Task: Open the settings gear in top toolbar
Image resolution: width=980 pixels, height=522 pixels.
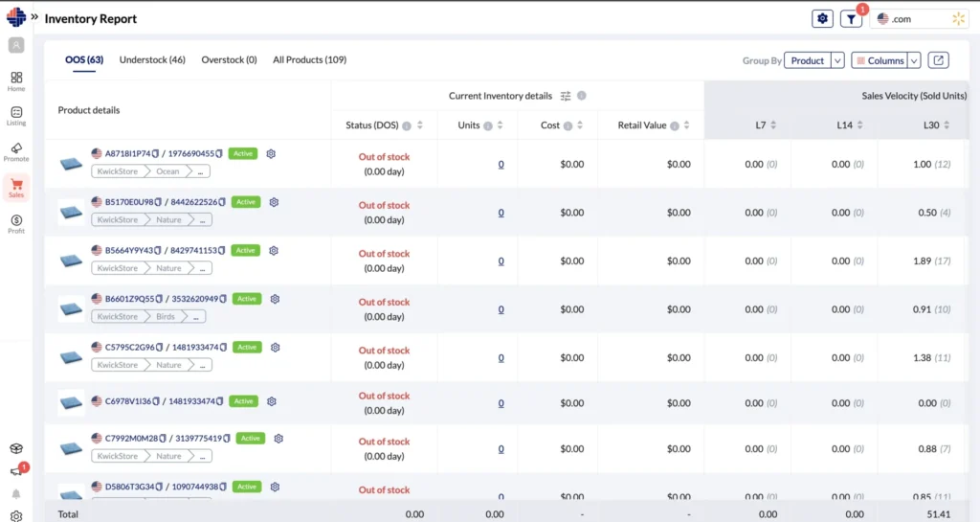Action: [821, 19]
